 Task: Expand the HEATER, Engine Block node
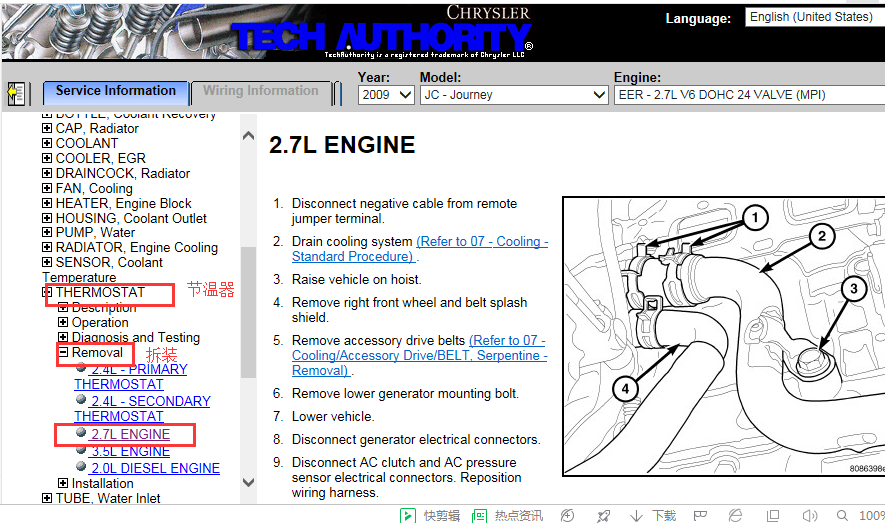pyautogui.click(x=47, y=203)
